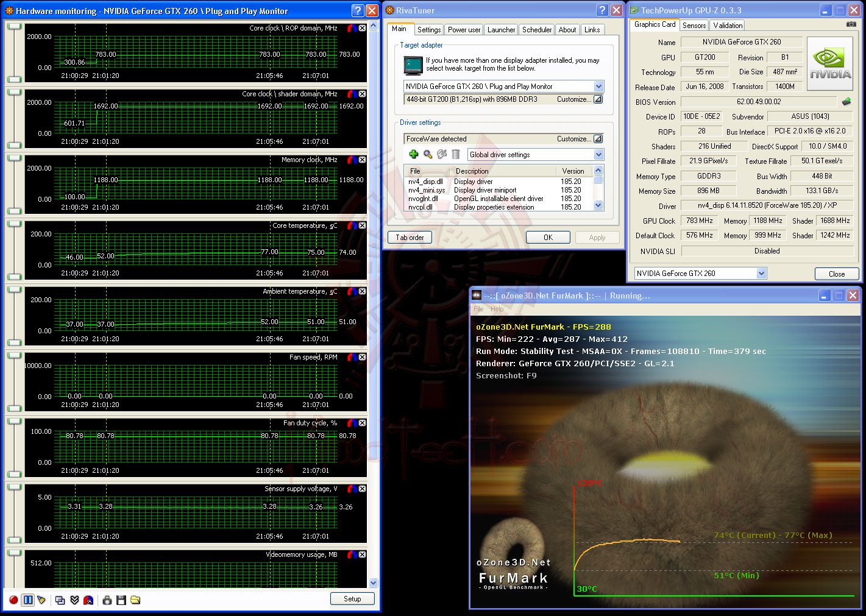Open the Help menu in FurMark window

497,310
